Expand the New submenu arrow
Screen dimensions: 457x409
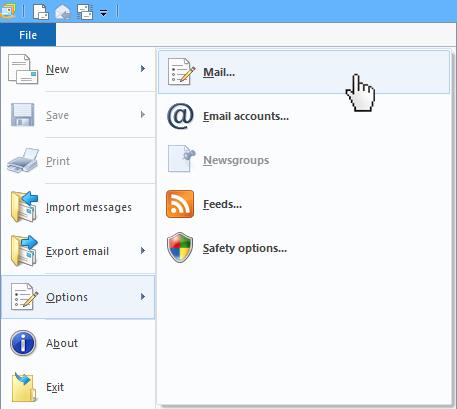point(143,69)
